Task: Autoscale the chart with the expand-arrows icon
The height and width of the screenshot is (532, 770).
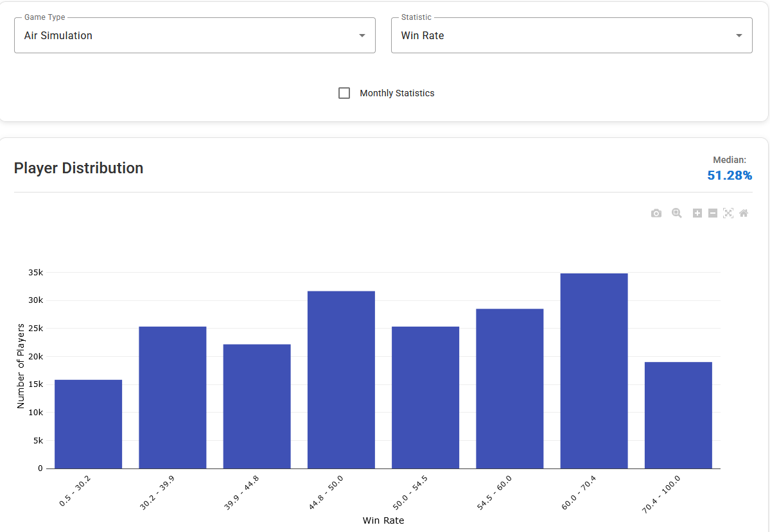Action: (x=728, y=213)
